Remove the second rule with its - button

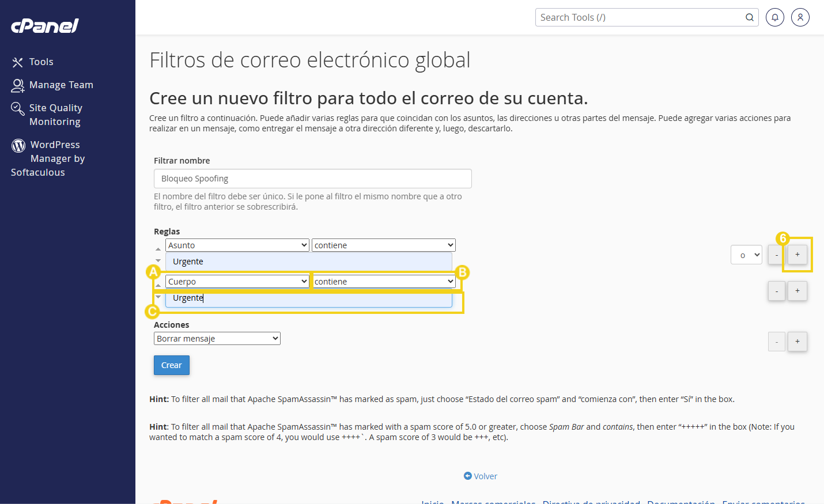(776, 291)
